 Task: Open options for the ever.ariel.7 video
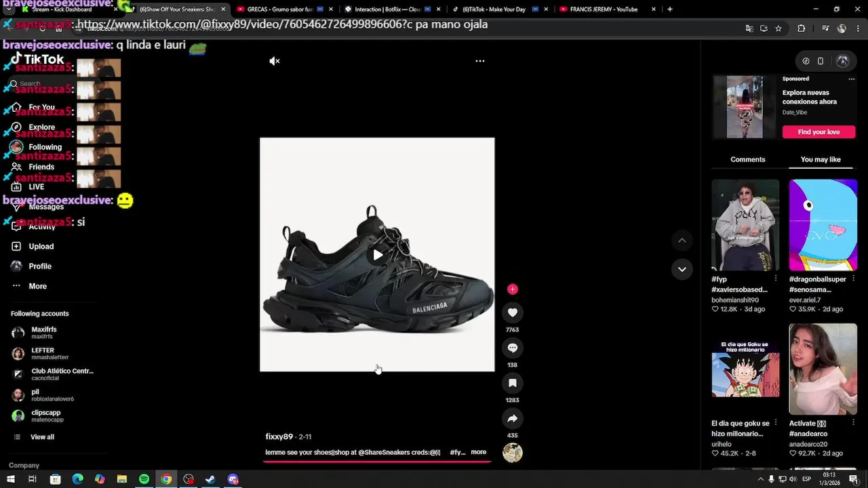(854, 279)
